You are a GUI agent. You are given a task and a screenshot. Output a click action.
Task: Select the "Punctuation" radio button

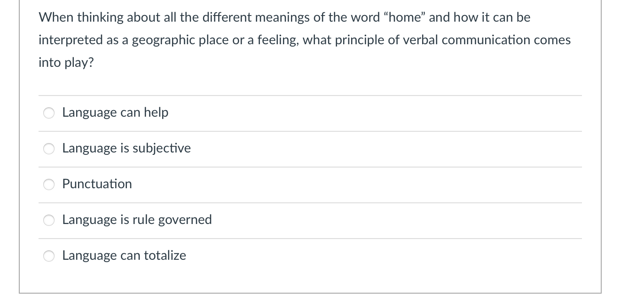48,184
